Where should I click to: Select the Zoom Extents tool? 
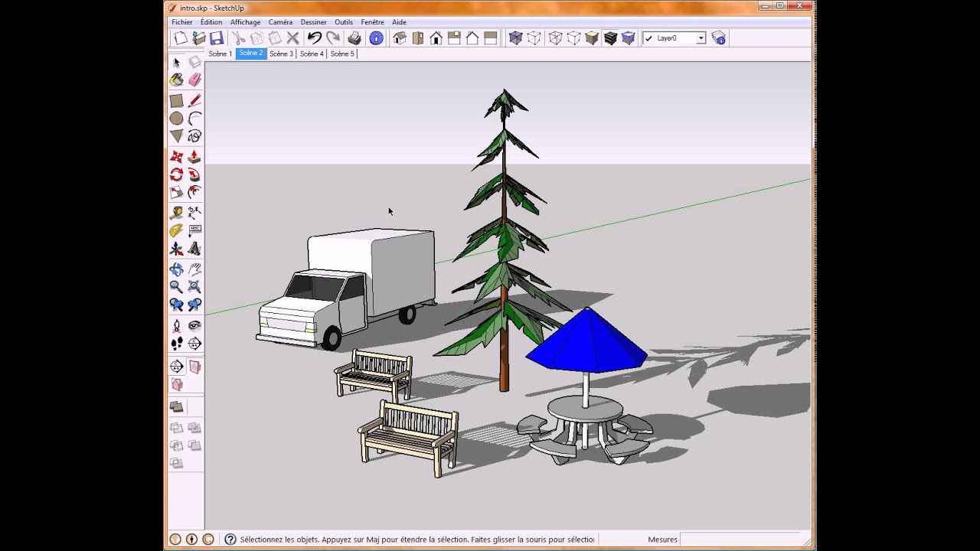coord(194,287)
